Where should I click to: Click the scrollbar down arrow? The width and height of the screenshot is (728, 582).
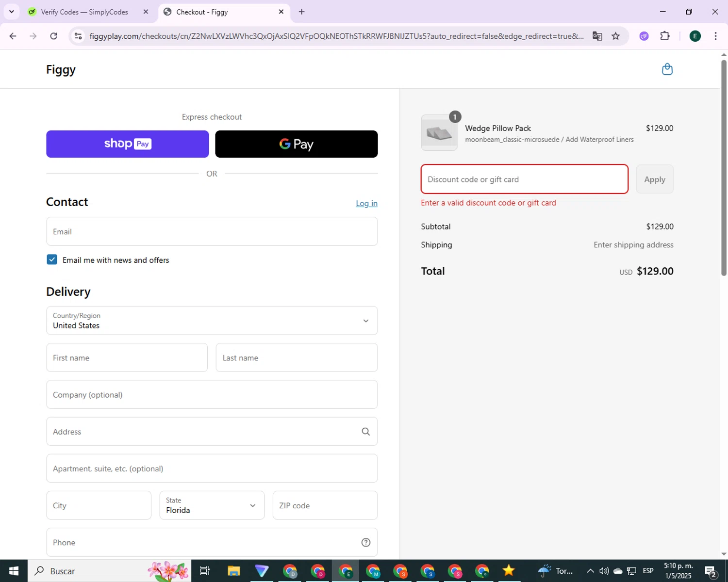(724, 554)
